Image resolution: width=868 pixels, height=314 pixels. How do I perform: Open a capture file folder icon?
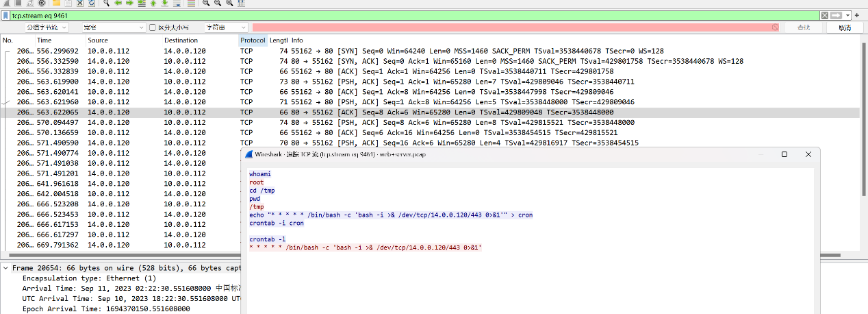56,3
